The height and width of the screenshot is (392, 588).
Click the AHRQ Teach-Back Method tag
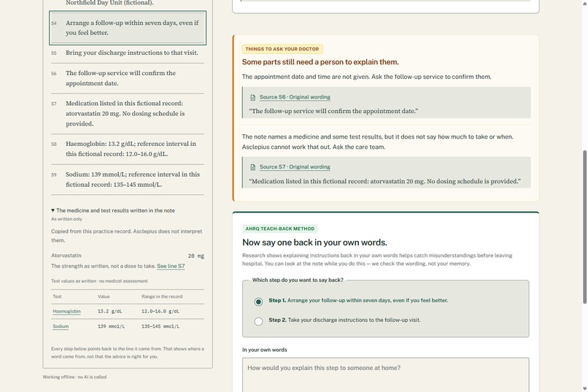pos(279,228)
